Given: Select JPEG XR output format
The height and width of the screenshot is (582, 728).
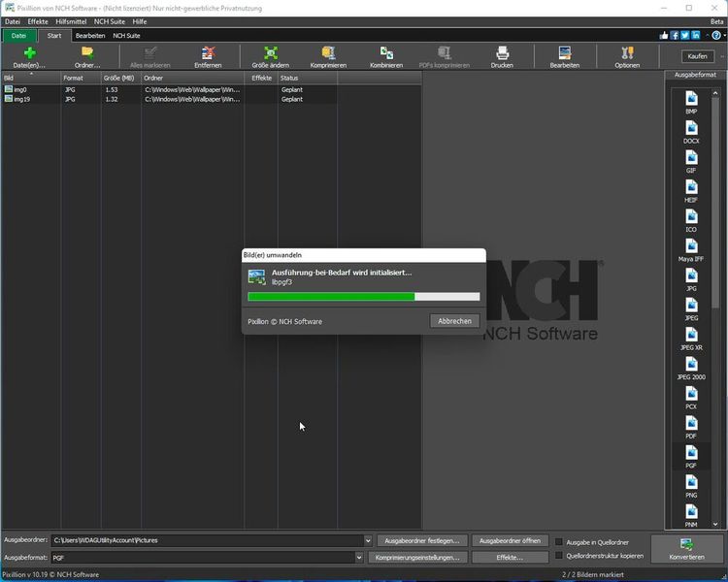Looking at the screenshot, I should [691, 339].
